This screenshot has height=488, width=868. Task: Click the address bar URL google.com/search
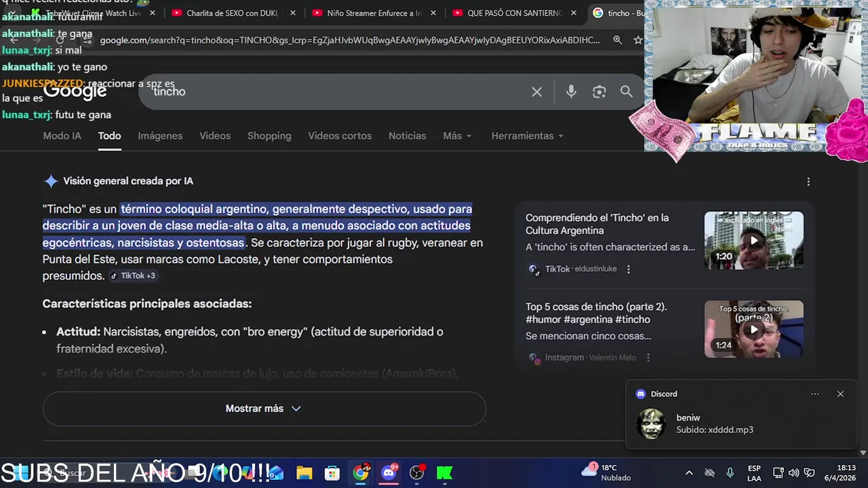point(349,40)
